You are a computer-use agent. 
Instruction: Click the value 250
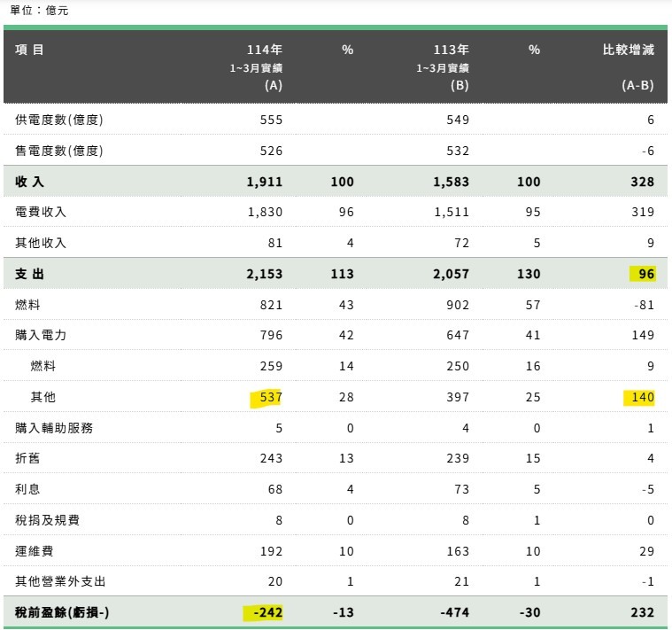pos(458,366)
